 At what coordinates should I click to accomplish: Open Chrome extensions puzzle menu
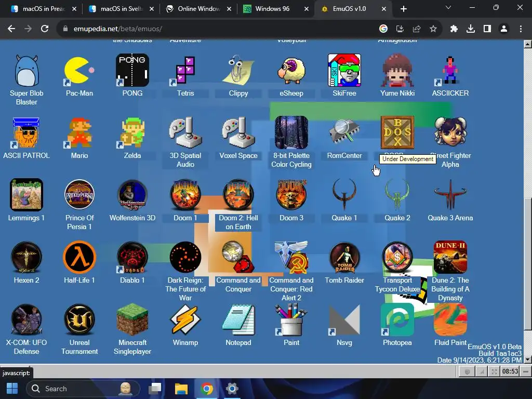pos(454,29)
